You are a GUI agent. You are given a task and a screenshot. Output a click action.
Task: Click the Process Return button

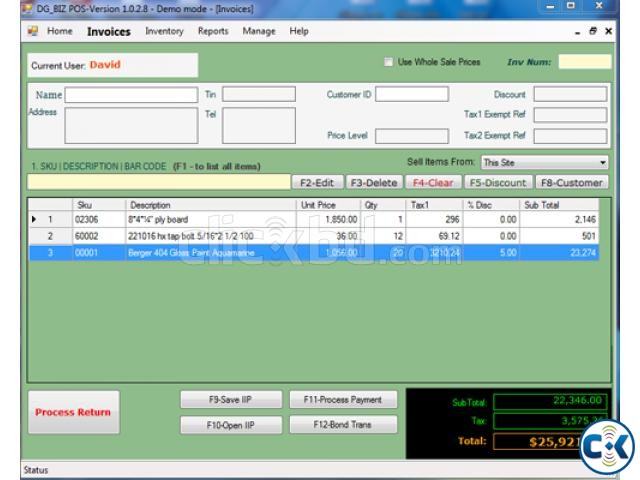tap(73, 412)
